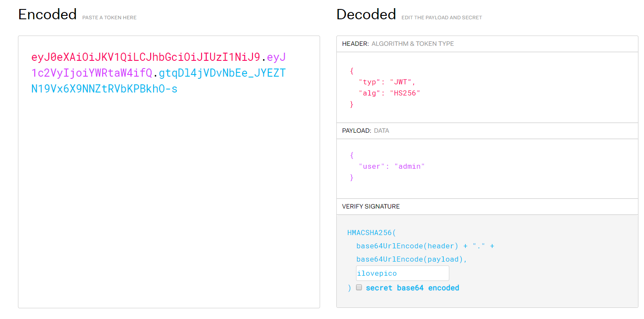Screen dimensions: 644x319
Task: Click the purple payload segment starting with 1c2VyIjoi
Action: [x=92, y=73]
